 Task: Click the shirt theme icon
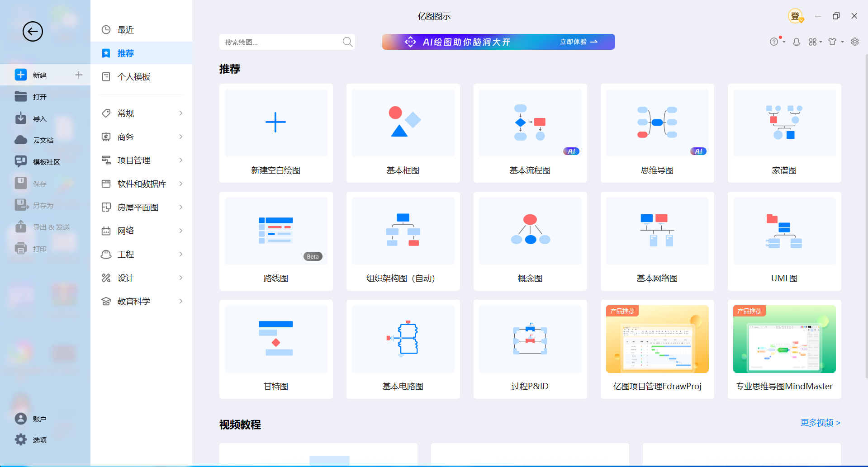(x=832, y=42)
